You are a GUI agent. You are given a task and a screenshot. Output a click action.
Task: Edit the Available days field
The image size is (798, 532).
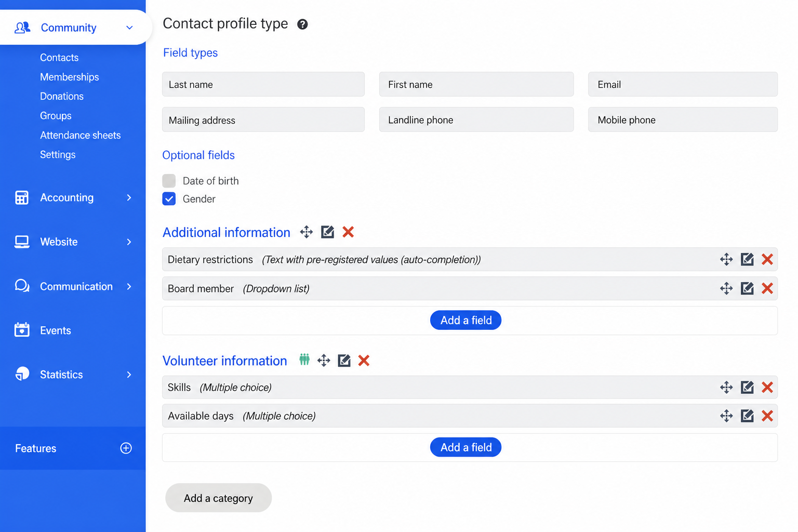click(747, 416)
